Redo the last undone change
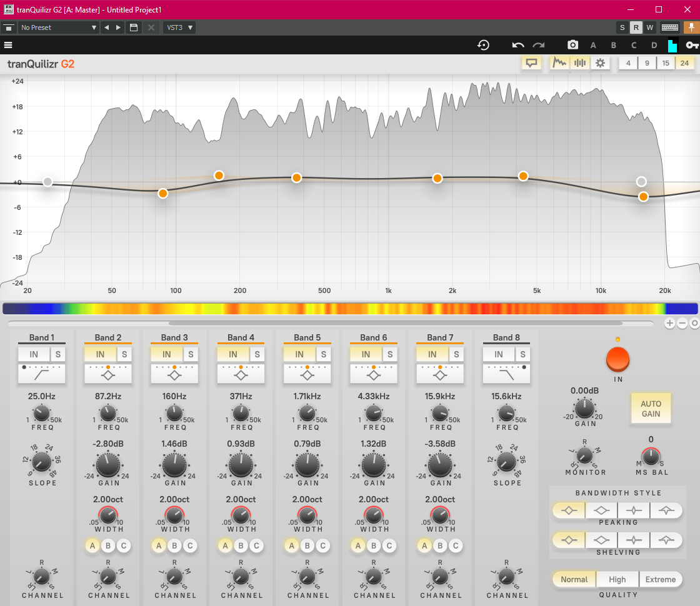 click(539, 45)
